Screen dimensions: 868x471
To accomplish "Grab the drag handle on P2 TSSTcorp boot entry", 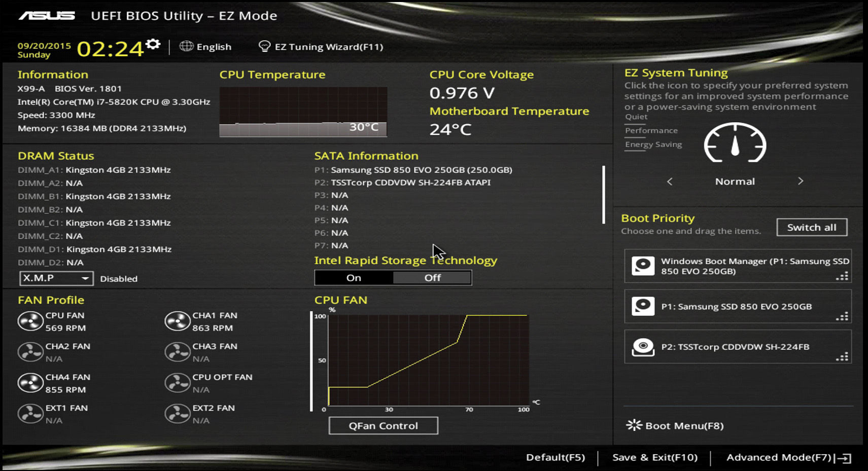I will tap(842, 357).
